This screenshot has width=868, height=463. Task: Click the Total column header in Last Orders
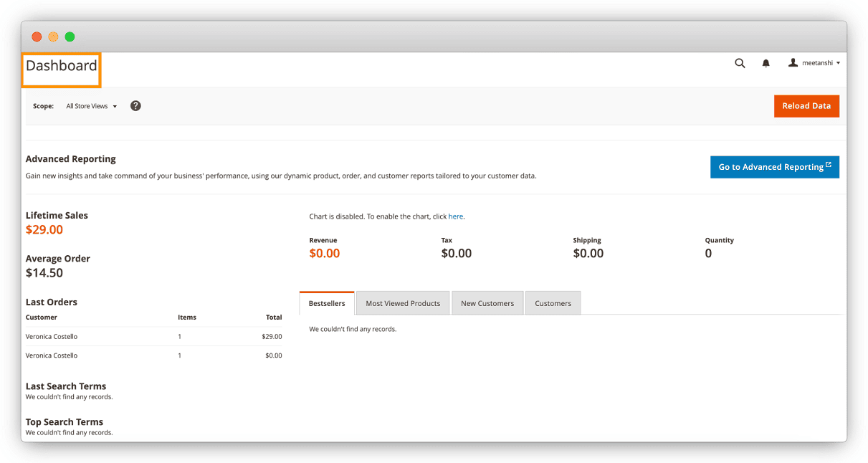point(274,317)
